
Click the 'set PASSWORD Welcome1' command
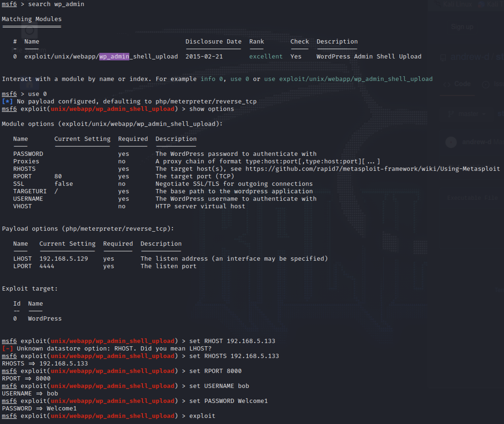(x=229, y=401)
